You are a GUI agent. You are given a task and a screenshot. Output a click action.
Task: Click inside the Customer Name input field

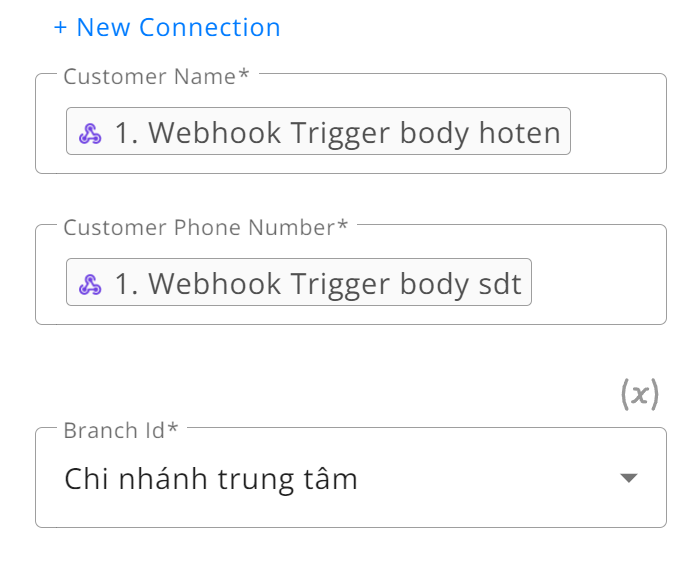(351, 124)
